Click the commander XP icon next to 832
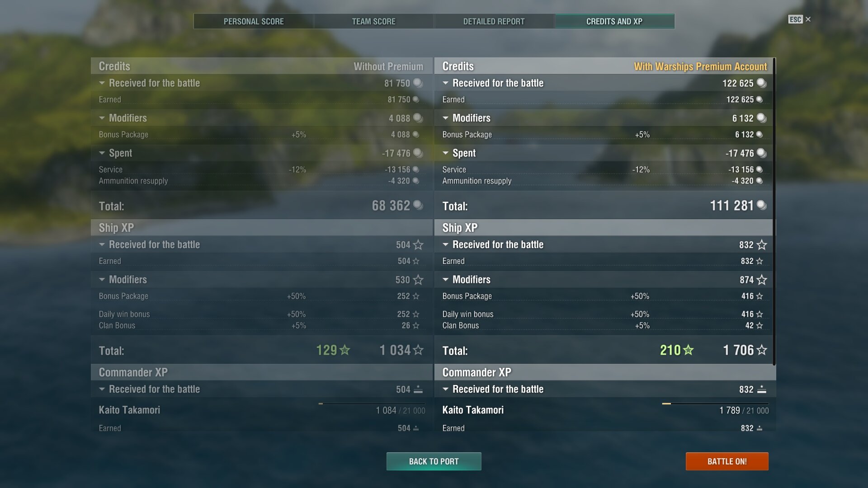The image size is (868, 488). point(761,389)
